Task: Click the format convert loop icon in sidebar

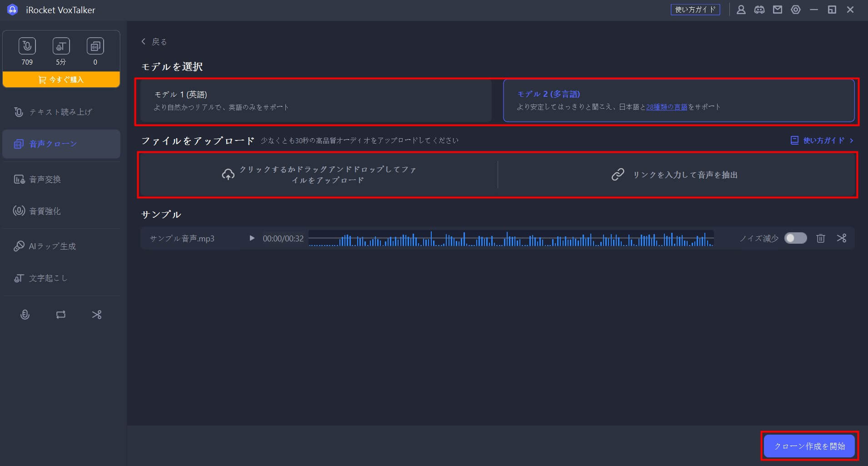Action: [x=61, y=315]
